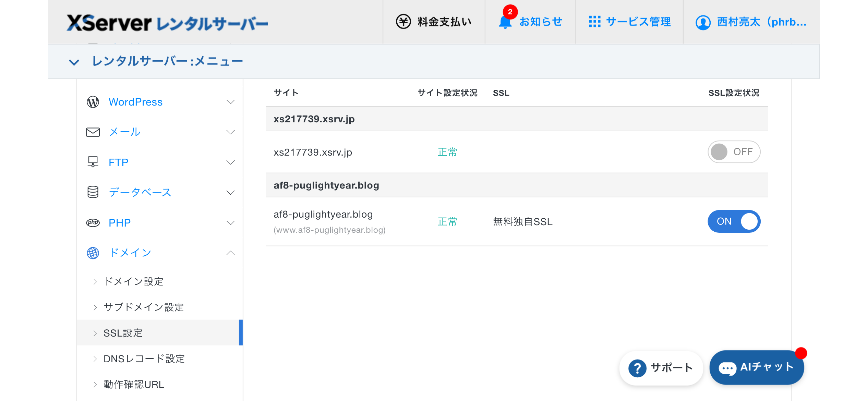868x401 pixels.
Task: Select SSL設定 in the sidebar
Action: pyautogui.click(x=160, y=333)
